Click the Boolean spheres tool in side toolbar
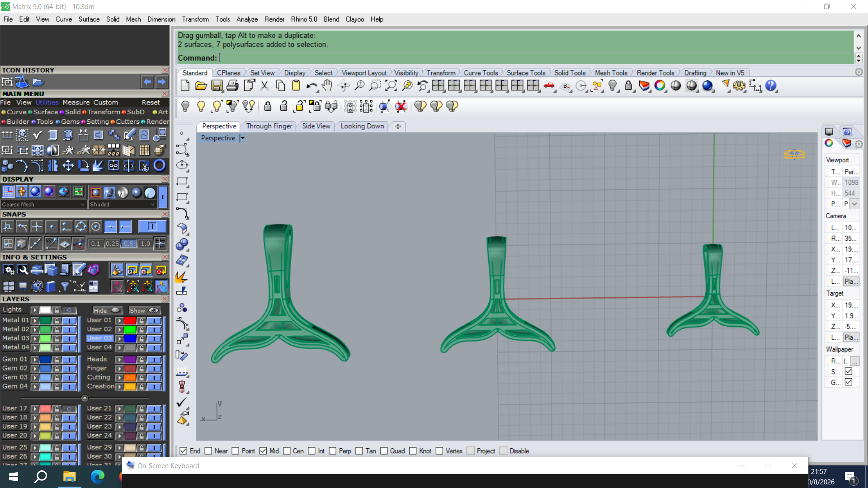 182,244
